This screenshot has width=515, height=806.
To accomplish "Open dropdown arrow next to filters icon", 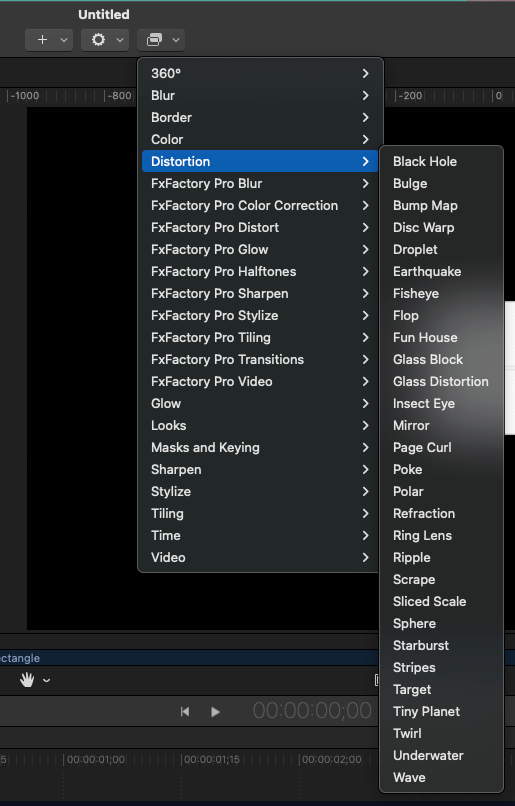I will pos(176,40).
